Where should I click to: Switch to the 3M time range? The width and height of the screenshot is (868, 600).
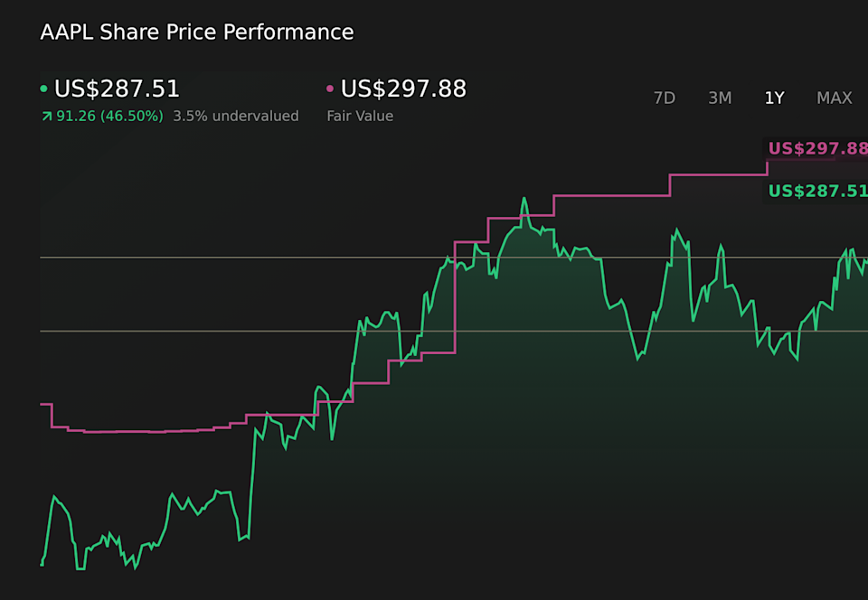point(720,98)
